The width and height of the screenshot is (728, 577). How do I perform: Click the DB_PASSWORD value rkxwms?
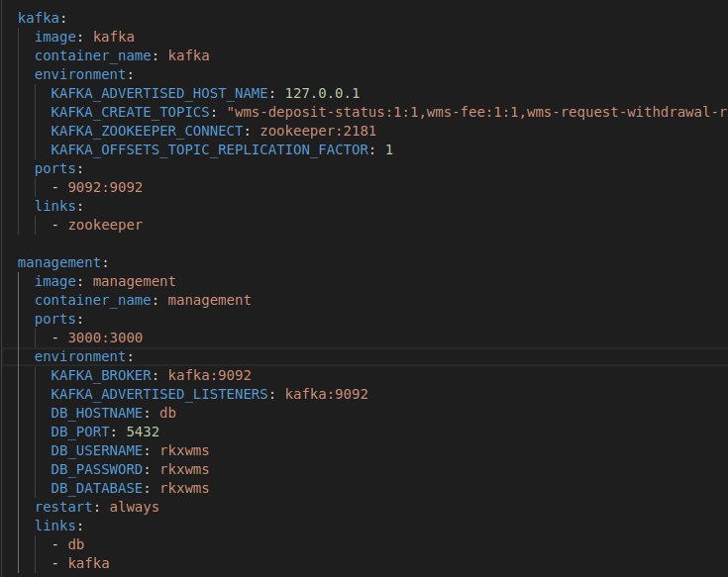tap(184, 469)
